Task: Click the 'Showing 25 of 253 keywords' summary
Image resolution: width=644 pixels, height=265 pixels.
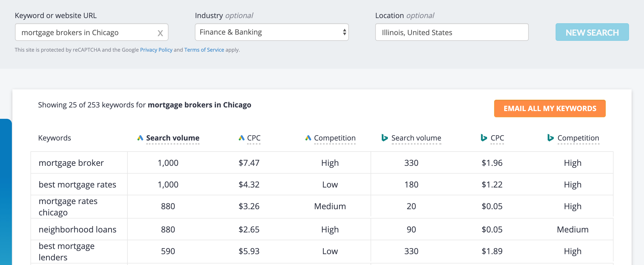Action: tap(144, 105)
